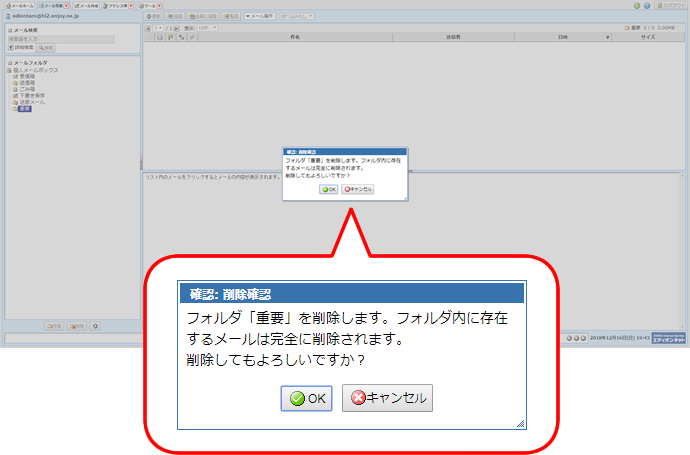Sort mail list by サイズ column
The width and height of the screenshot is (690, 455).
coord(648,37)
